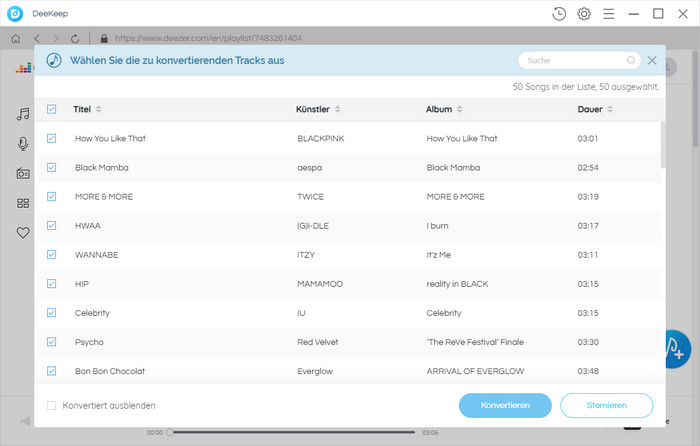Viewport: 700px width, 446px height.
Task: Select the (G)I-DLE artist cell
Action: [312, 225]
